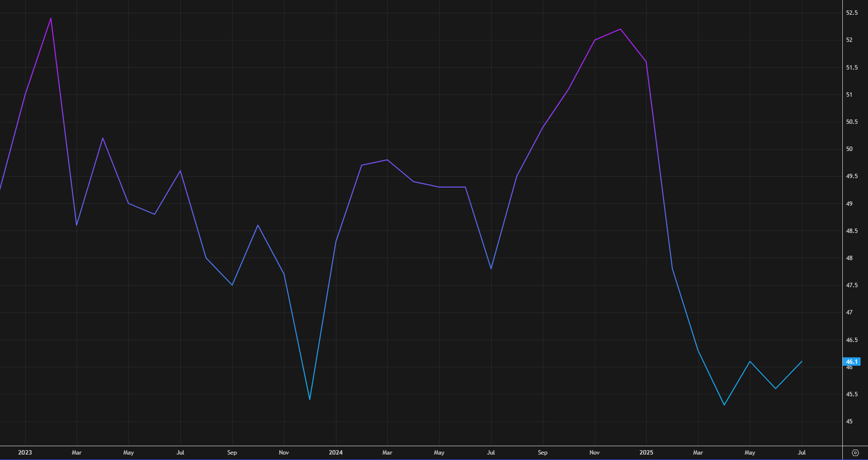Viewport: 868px width, 460px height.
Task: Click the chart line at its early 2023 peak
Action: 50,18
